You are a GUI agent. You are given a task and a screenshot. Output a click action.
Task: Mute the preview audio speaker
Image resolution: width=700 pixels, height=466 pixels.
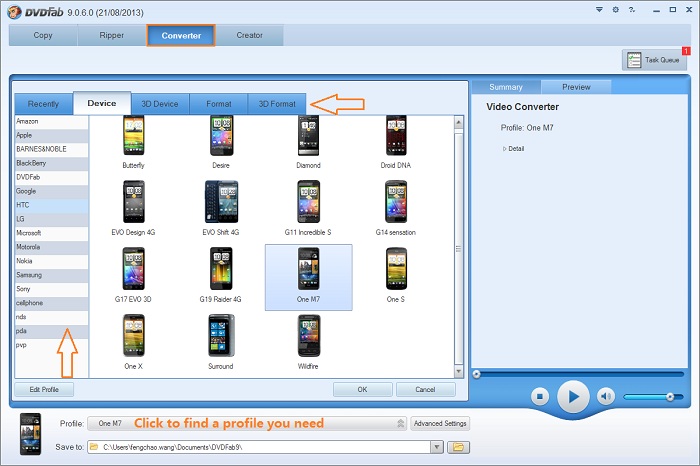tap(605, 396)
